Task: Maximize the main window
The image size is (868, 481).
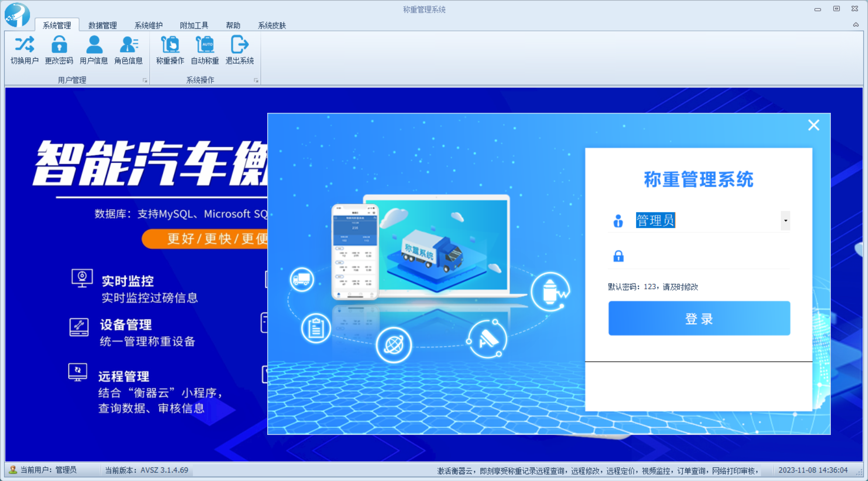Action: pyautogui.click(x=836, y=8)
